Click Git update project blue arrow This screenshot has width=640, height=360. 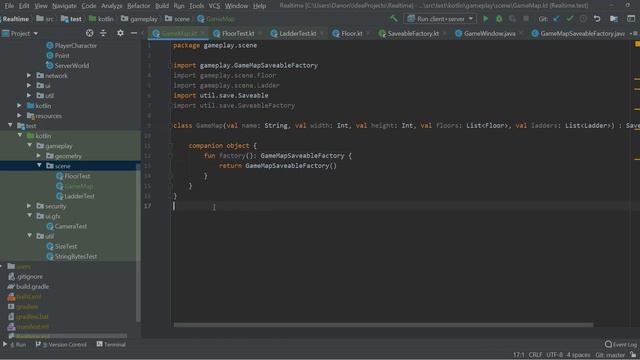556,19
